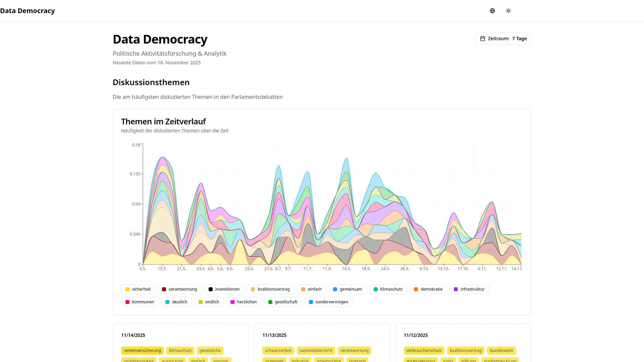The width and height of the screenshot is (644, 362).
Task: Click the "sammelübersicht" tag
Action: point(316,350)
